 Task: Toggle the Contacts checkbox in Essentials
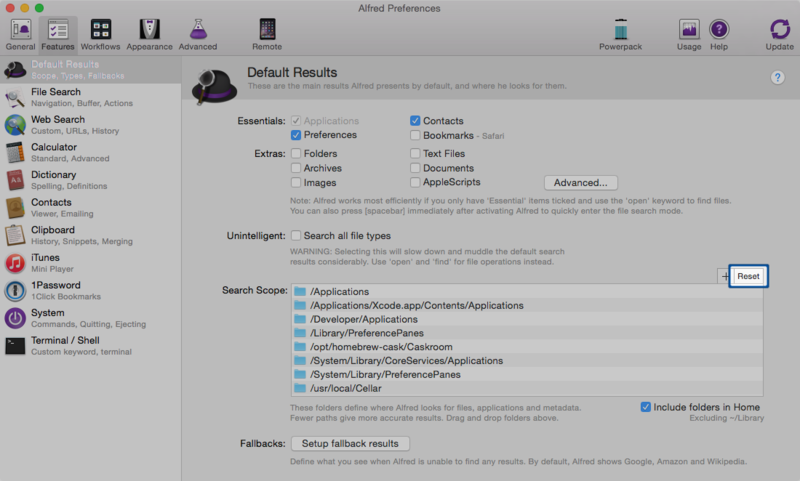click(415, 121)
